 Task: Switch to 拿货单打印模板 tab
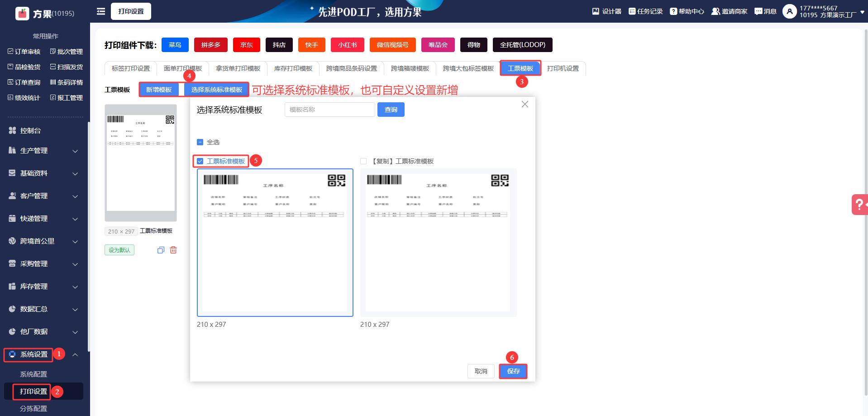point(238,68)
